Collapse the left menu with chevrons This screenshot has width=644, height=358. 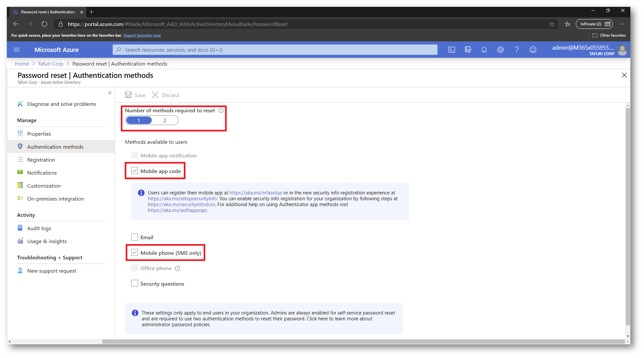[x=110, y=93]
